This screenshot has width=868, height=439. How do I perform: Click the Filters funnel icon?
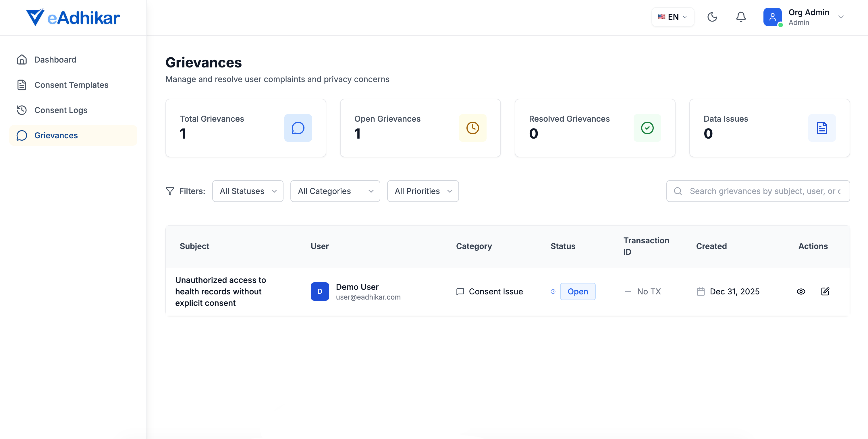(170, 191)
